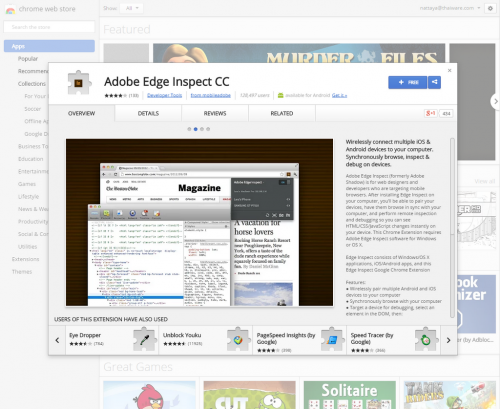Image resolution: width=500 pixels, height=409 pixels.
Task: Click the Adobe Edge Inspect puzzle icon
Action: coord(79,83)
